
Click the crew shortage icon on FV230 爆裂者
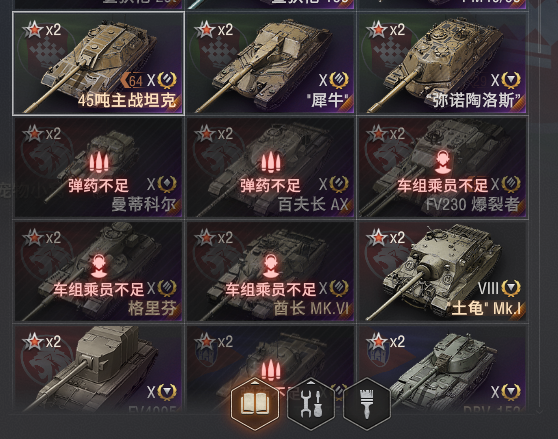[442, 162]
